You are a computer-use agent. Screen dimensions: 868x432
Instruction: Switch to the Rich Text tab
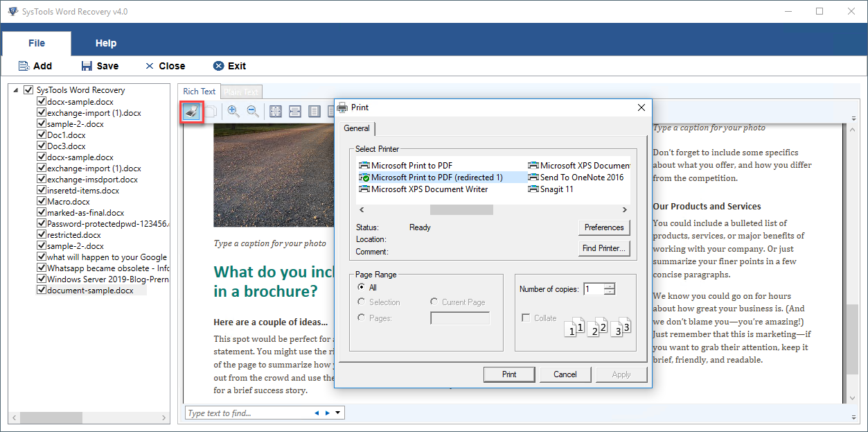pos(200,92)
